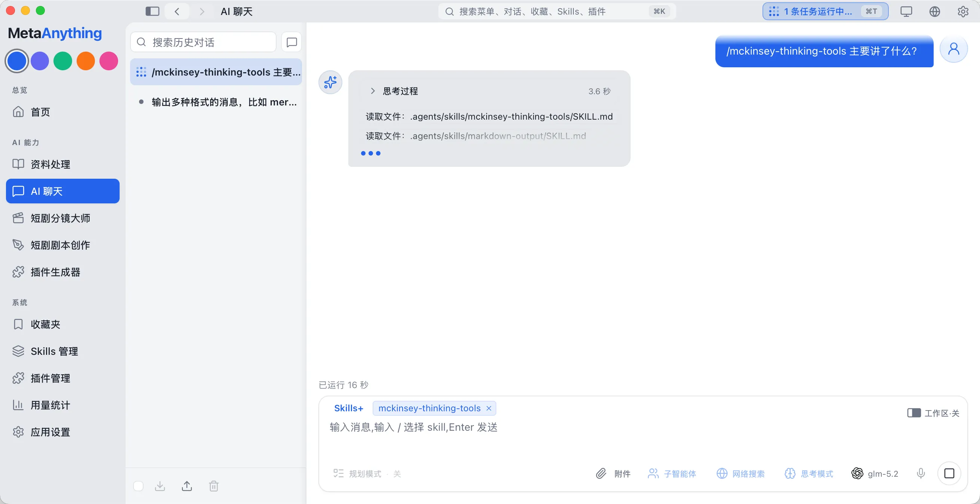
Task: Open the language globe icon
Action: pyautogui.click(x=935, y=12)
